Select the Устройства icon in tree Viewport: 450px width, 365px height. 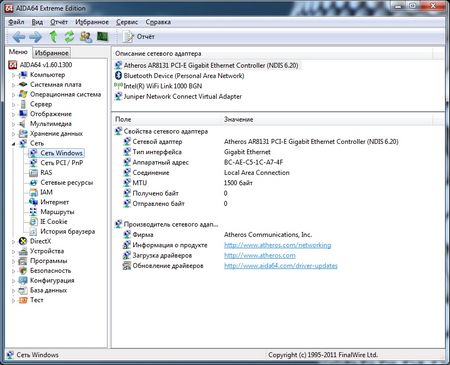pyautogui.click(x=23, y=251)
